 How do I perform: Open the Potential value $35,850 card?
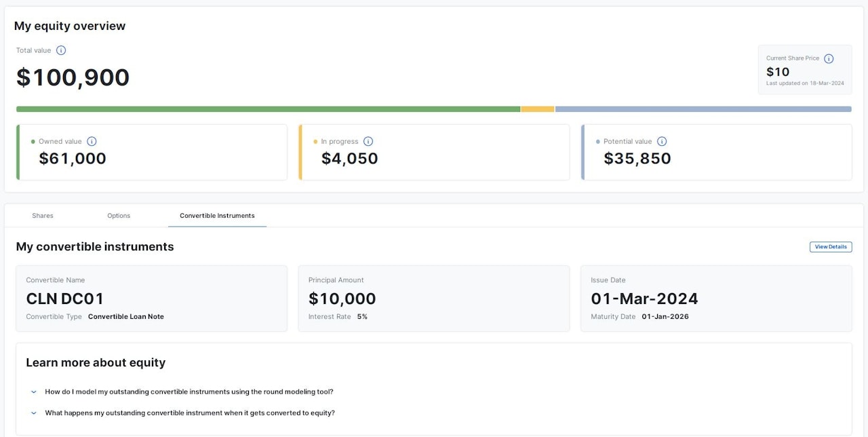coord(717,152)
